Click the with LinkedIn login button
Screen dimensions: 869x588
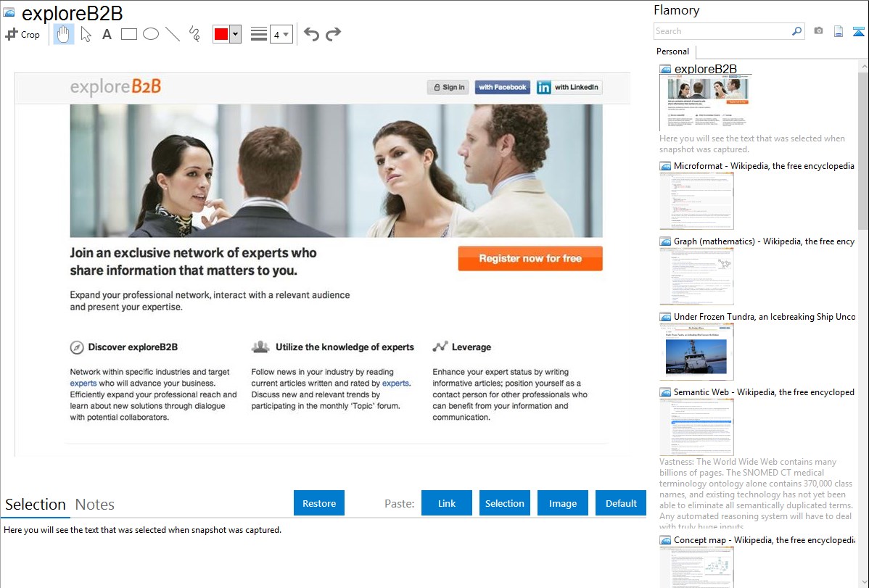(x=569, y=87)
